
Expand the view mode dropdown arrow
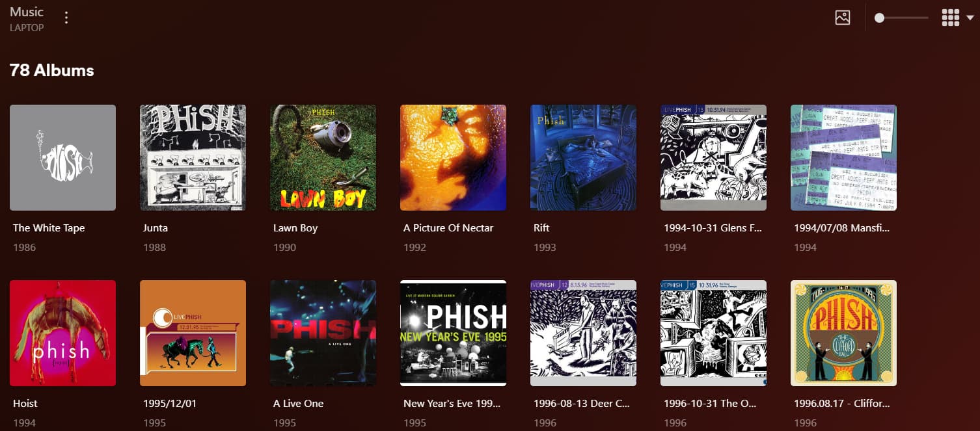coord(970,18)
